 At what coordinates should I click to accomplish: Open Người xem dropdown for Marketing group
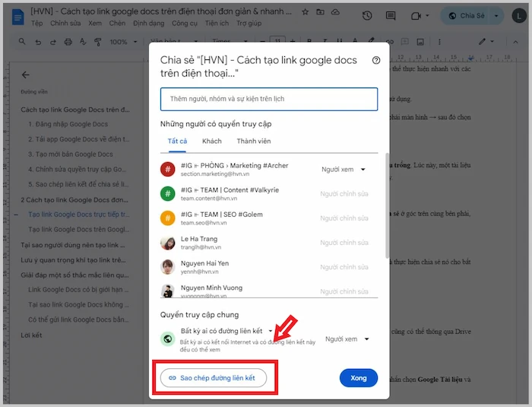click(344, 170)
